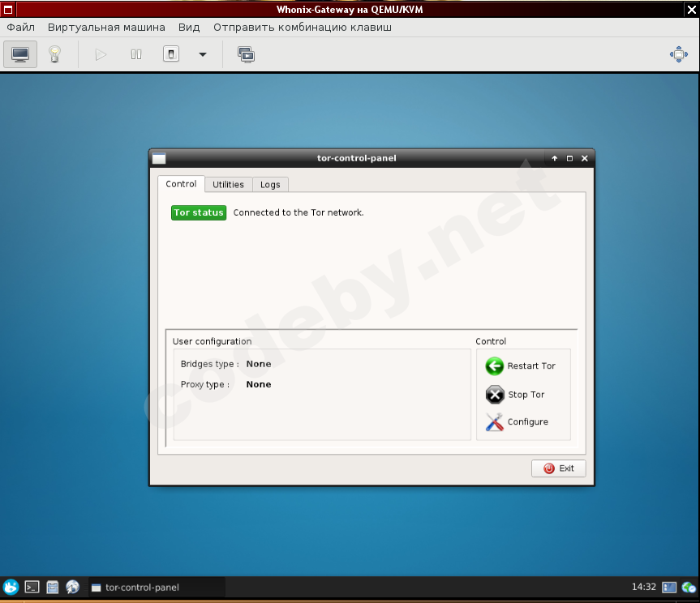
Task: Show the graphical console view
Action: pos(20,54)
